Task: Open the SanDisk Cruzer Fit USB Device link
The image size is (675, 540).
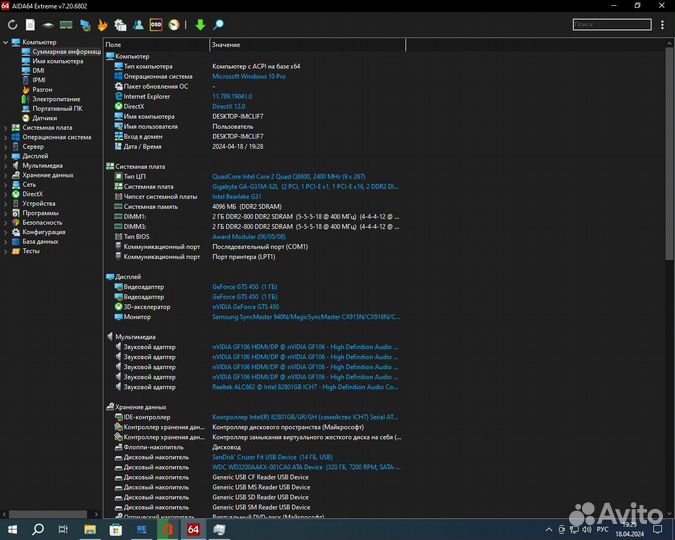Action: pyautogui.click(x=272, y=457)
